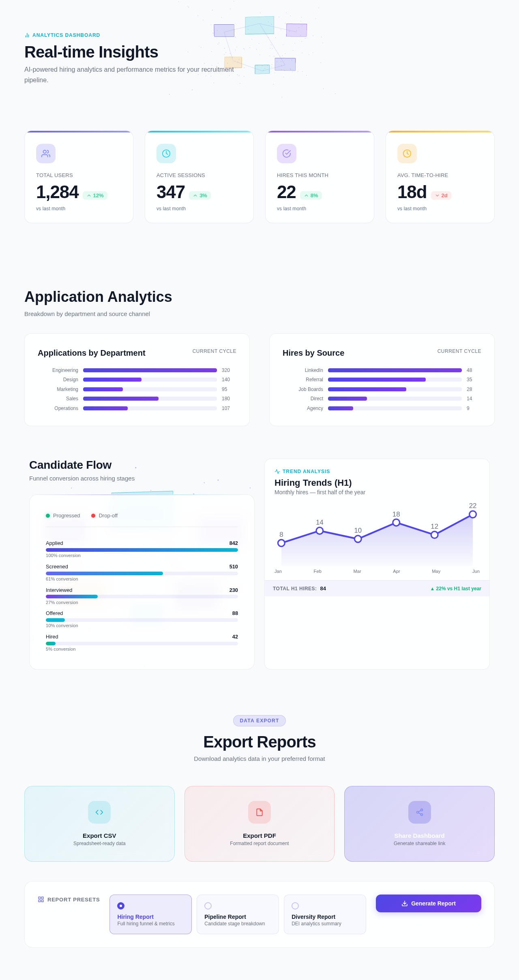Click the 3% badge on Active Sessions

tap(200, 196)
